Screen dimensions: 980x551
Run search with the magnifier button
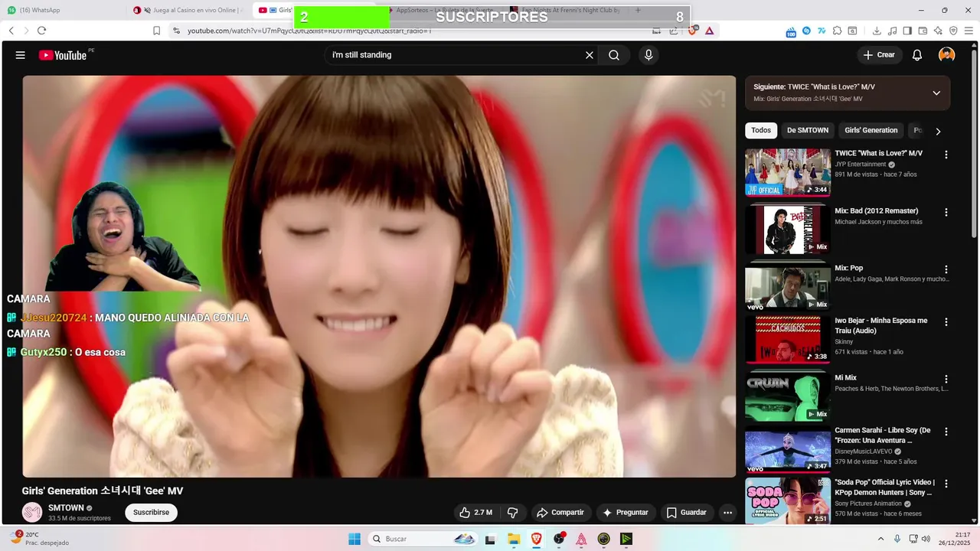(x=614, y=55)
